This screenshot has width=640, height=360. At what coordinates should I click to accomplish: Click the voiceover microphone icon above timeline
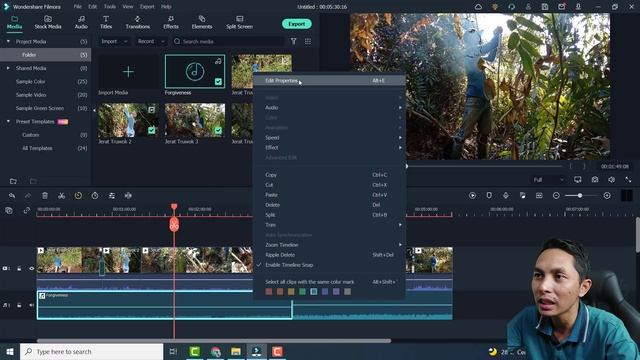pos(506,196)
